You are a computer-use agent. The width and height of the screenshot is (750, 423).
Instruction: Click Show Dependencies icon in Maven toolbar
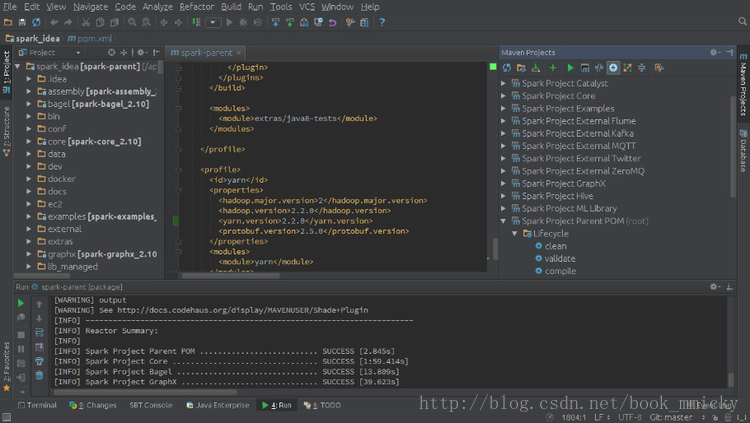tap(628, 68)
